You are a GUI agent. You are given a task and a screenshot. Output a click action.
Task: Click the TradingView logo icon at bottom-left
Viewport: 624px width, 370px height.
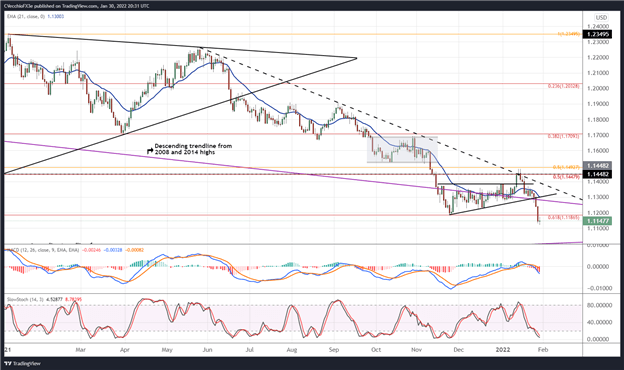click(8, 363)
